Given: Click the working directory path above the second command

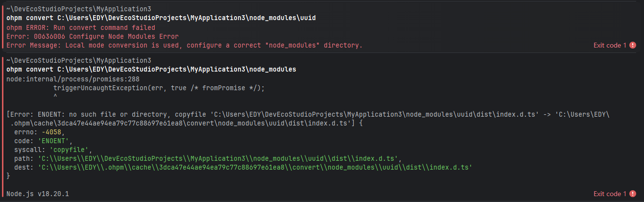Looking at the screenshot, I should point(79,61).
